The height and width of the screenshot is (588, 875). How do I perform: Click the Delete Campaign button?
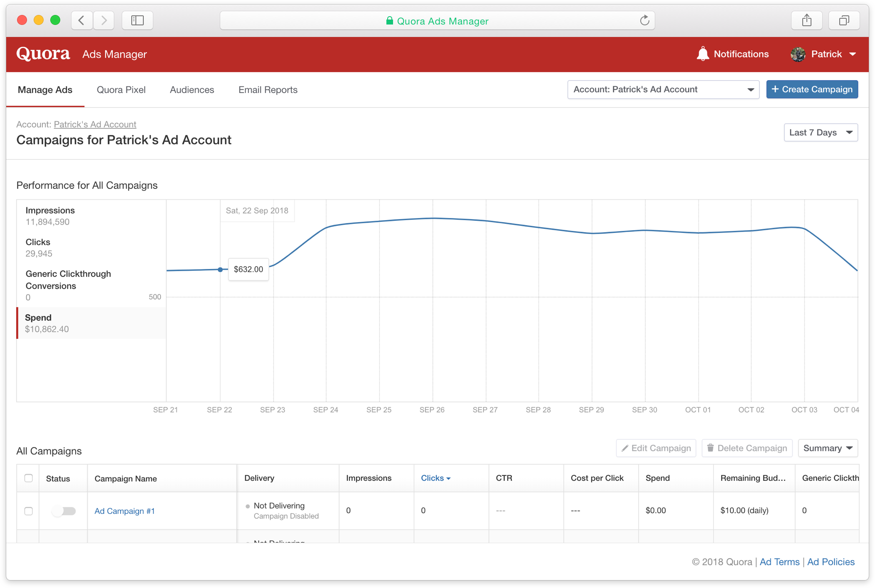[747, 448]
